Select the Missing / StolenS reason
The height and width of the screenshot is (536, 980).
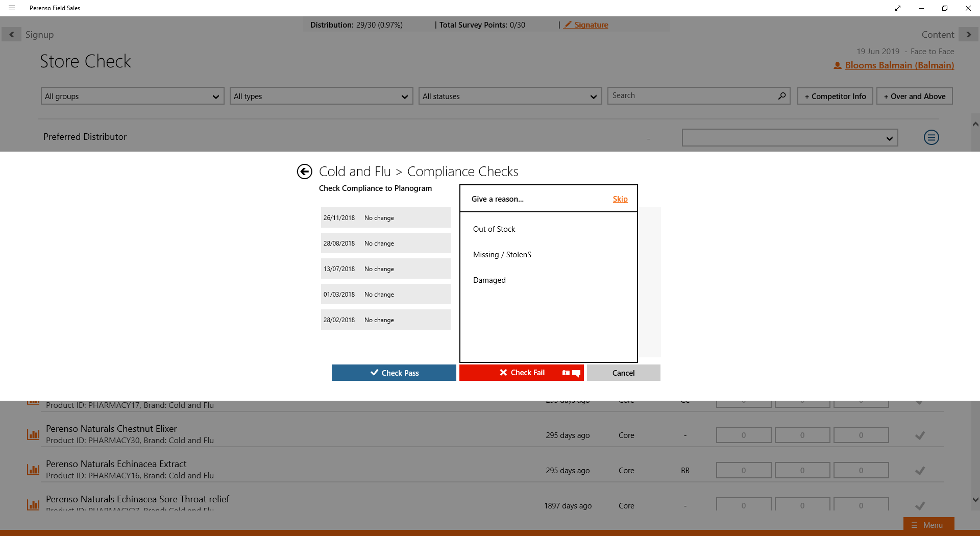[x=502, y=255]
